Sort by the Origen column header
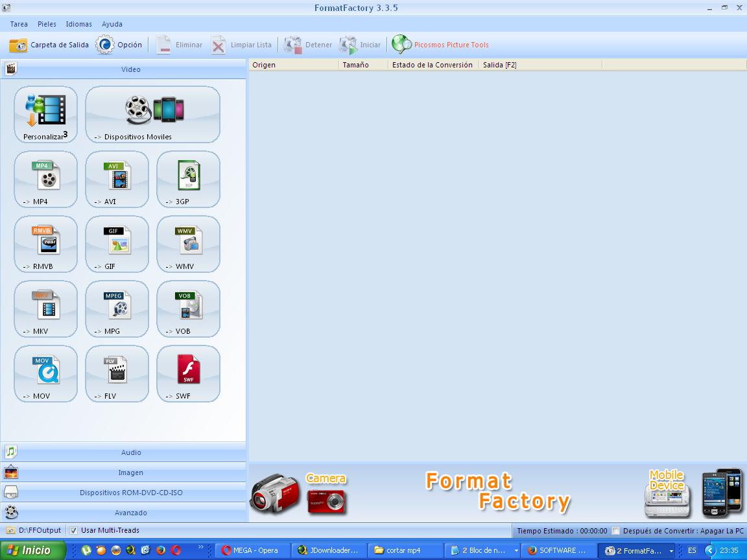The image size is (747, 560). 294,65
